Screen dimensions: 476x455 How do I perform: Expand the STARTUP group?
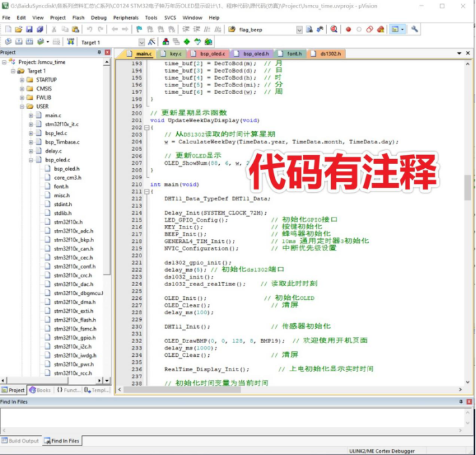point(22,80)
